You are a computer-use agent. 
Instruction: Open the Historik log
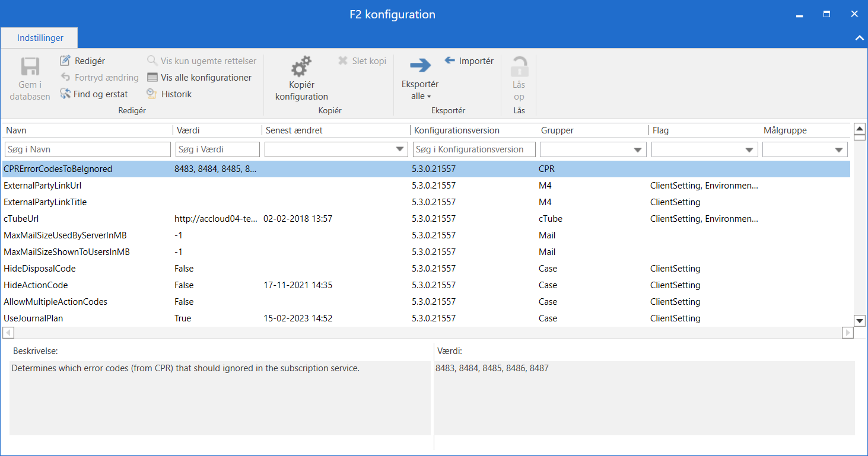pyautogui.click(x=151, y=94)
